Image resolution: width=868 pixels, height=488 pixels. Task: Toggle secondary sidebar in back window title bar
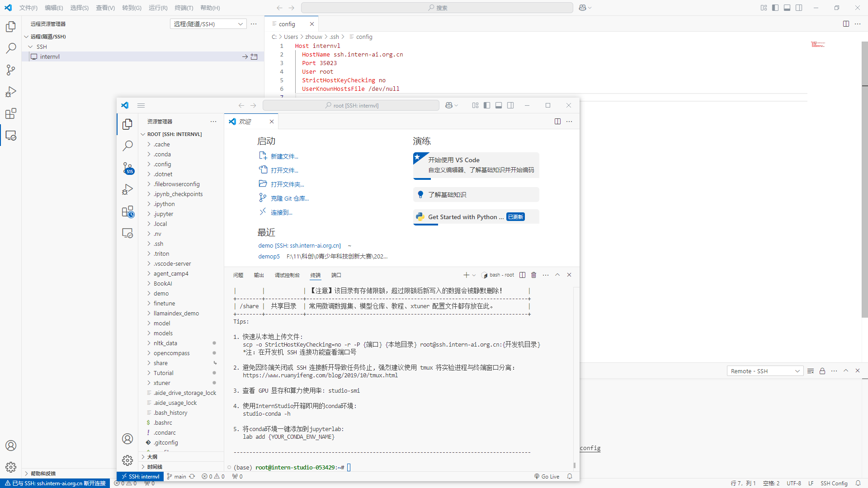[799, 8]
